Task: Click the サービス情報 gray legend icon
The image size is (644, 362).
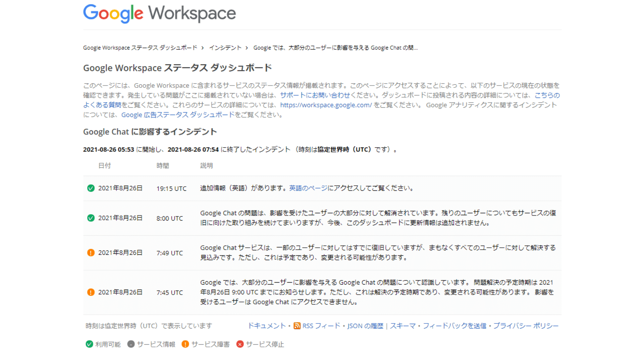Action: (130, 344)
